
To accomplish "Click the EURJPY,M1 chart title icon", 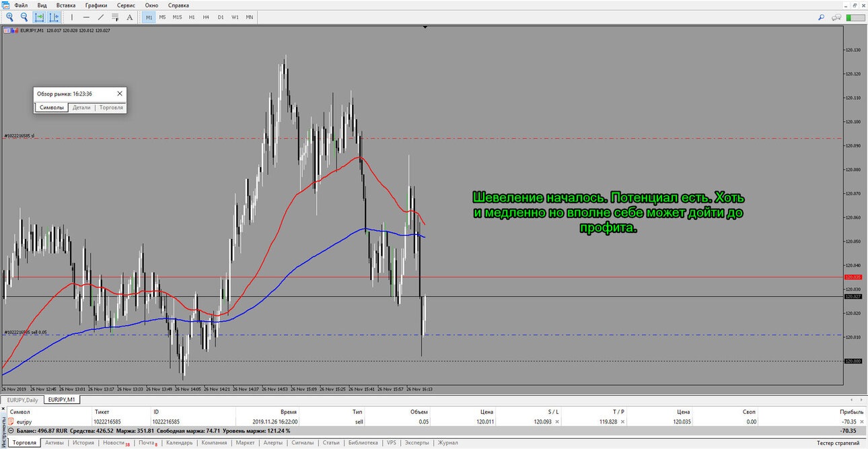I will [7, 30].
